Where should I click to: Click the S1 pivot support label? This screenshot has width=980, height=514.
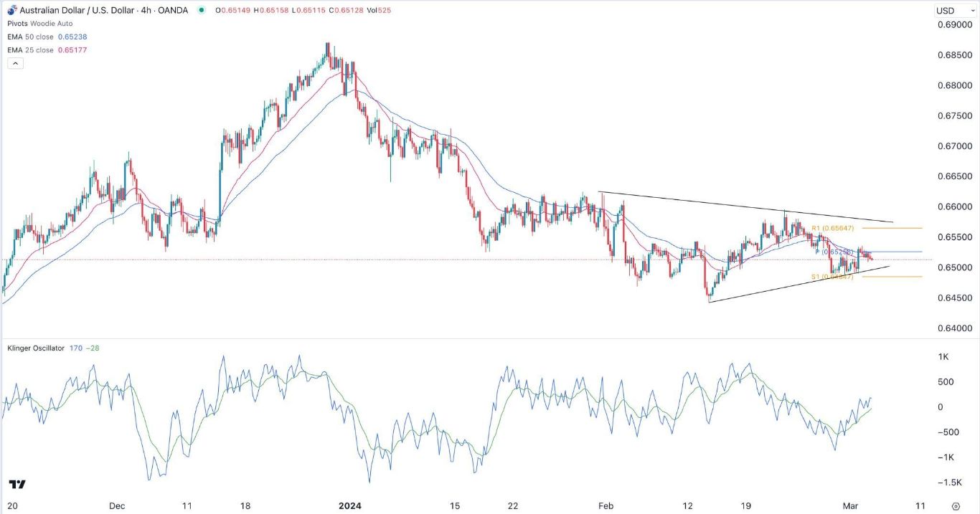(x=832, y=277)
